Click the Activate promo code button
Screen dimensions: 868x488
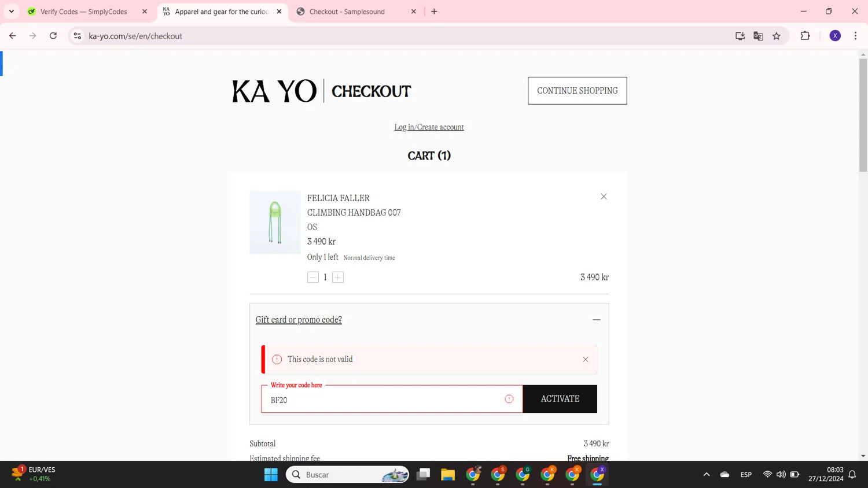point(560,399)
